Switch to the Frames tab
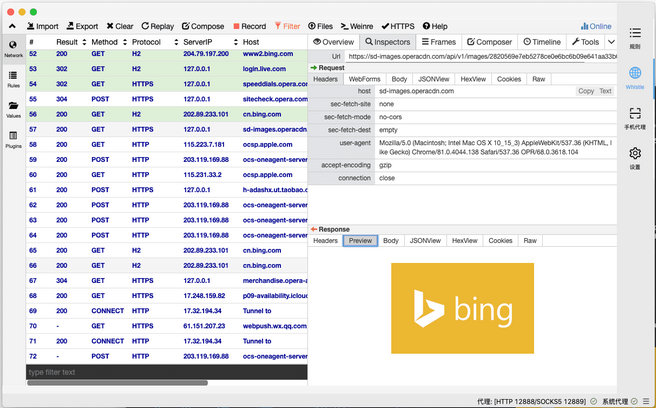The width and height of the screenshot is (656, 408). point(438,42)
